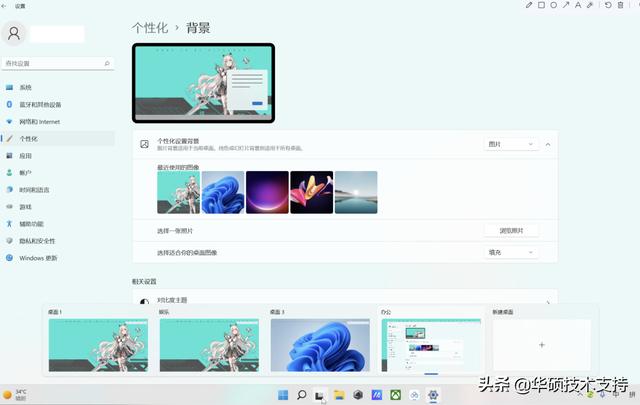Open the desktop image fit 填充 dropdown
This screenshot has height=405, width=640.
point(511,252)
